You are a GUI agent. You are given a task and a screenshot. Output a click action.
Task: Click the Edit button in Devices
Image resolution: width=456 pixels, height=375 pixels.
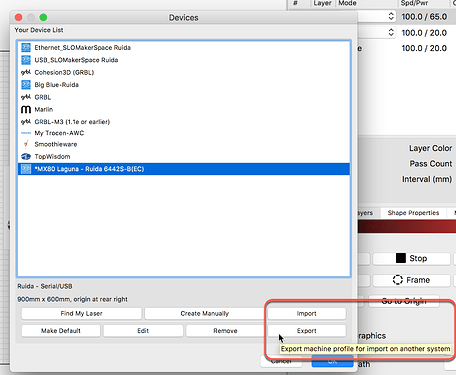[143, 331]
